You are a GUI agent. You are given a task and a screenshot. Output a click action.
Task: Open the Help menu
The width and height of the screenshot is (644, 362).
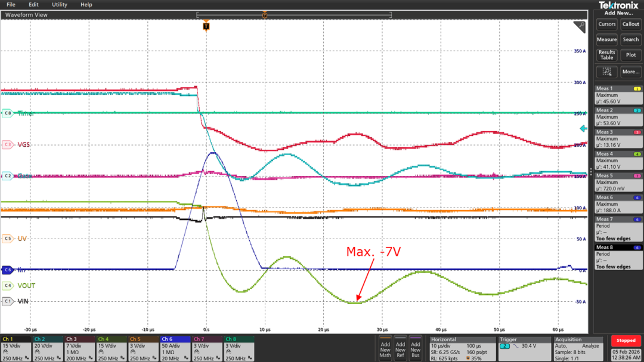pos(86,5)
